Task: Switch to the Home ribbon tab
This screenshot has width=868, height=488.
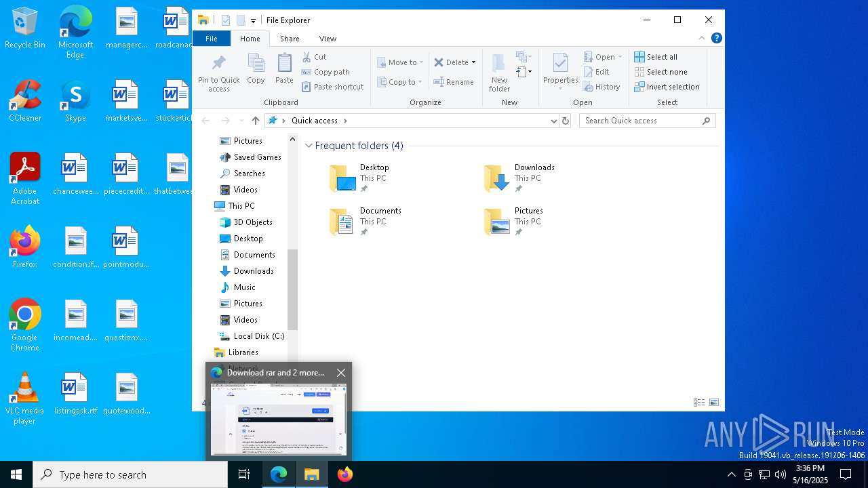Action: (x=250, y=39)
